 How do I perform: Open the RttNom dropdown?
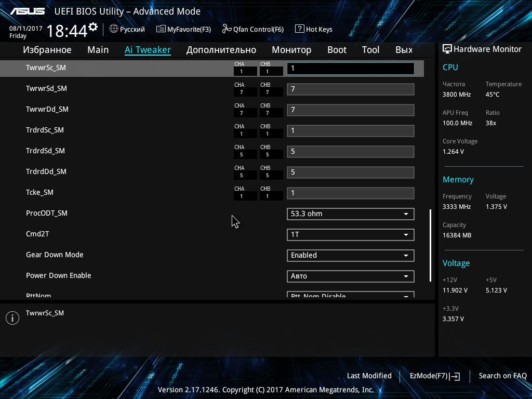(x=351, y=295)
